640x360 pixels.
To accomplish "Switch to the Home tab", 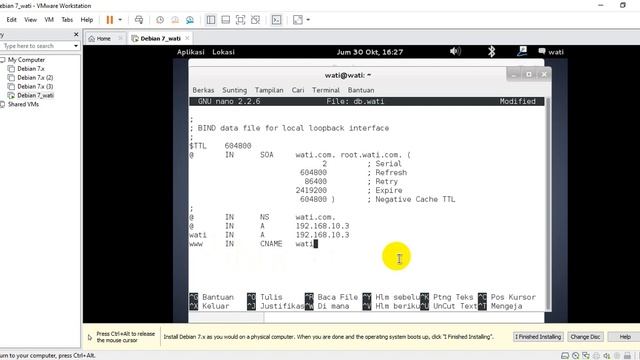I will [104, 38].
